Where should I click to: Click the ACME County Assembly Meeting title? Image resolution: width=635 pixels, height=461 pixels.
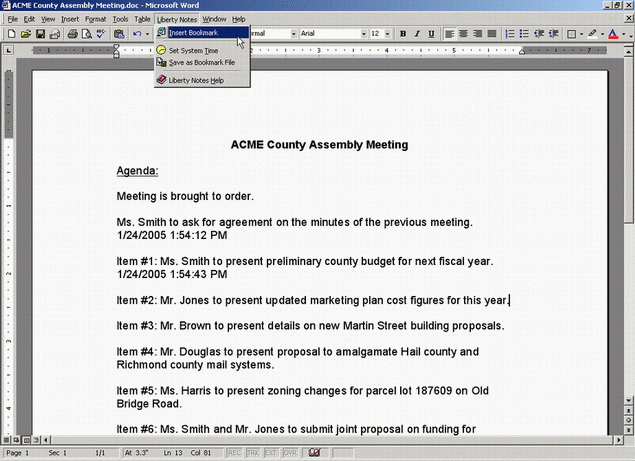(x=320, y=145)
